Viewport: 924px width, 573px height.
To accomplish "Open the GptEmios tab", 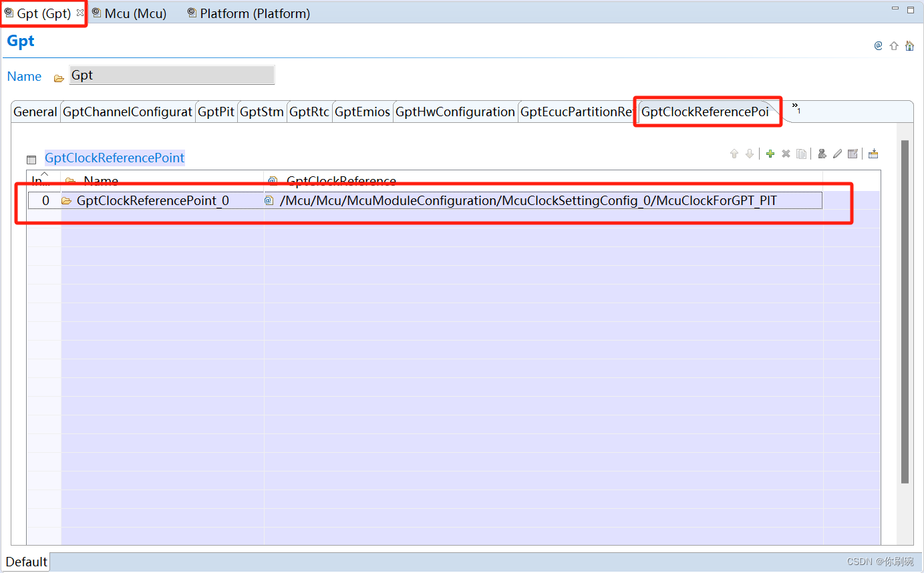I will (362, 112).
